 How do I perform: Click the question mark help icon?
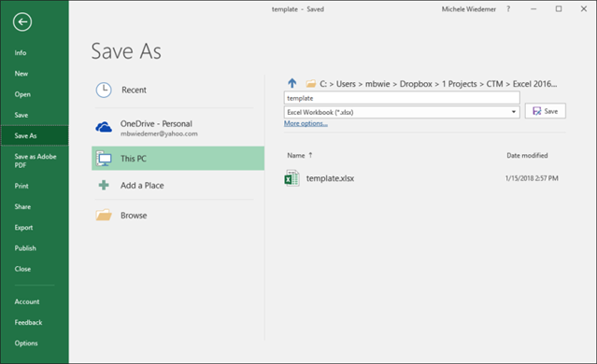pos(508,8)
